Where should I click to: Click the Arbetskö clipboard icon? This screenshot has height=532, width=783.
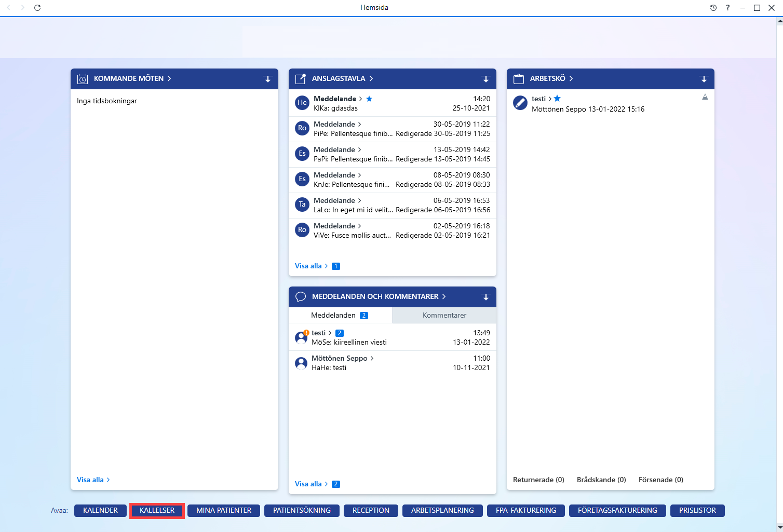click(519, 79)
